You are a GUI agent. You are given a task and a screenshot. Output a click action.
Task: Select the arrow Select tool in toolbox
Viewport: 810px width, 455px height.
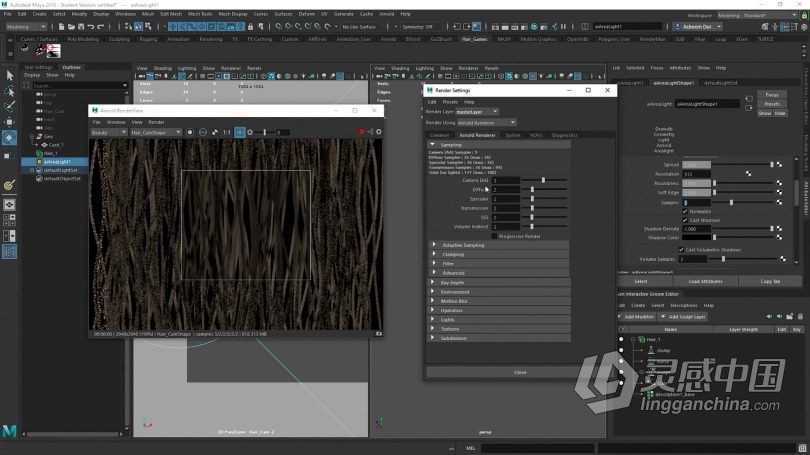tap(9, 75)
